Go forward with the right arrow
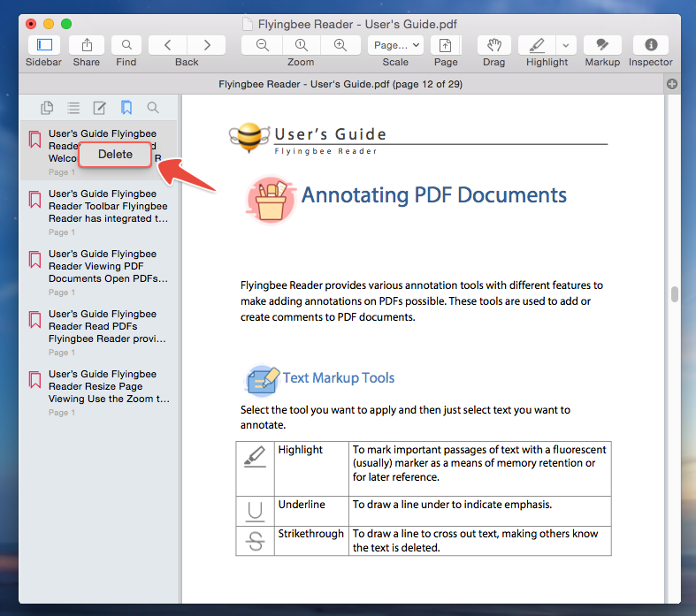The image size is (696, 616). click(206, 45)
